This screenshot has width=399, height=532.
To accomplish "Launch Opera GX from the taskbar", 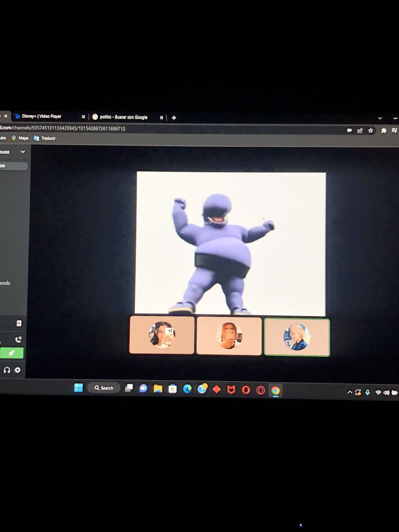I will tap(261, 391).
